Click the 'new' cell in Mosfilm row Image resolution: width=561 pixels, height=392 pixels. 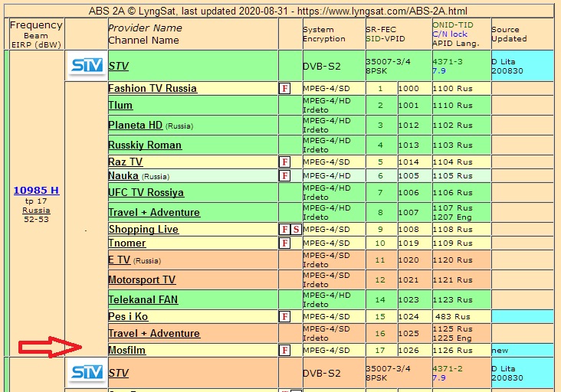523,350
